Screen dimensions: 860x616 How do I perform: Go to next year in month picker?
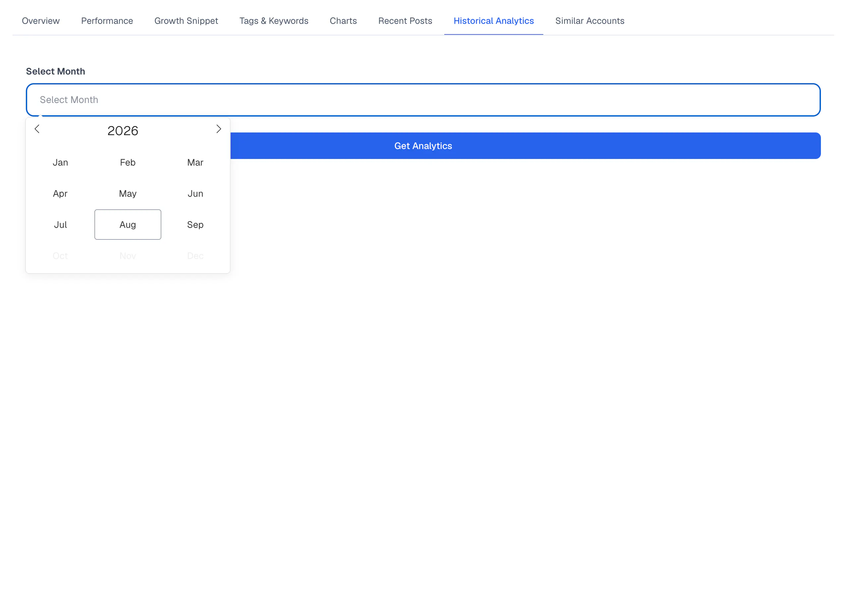219,129
